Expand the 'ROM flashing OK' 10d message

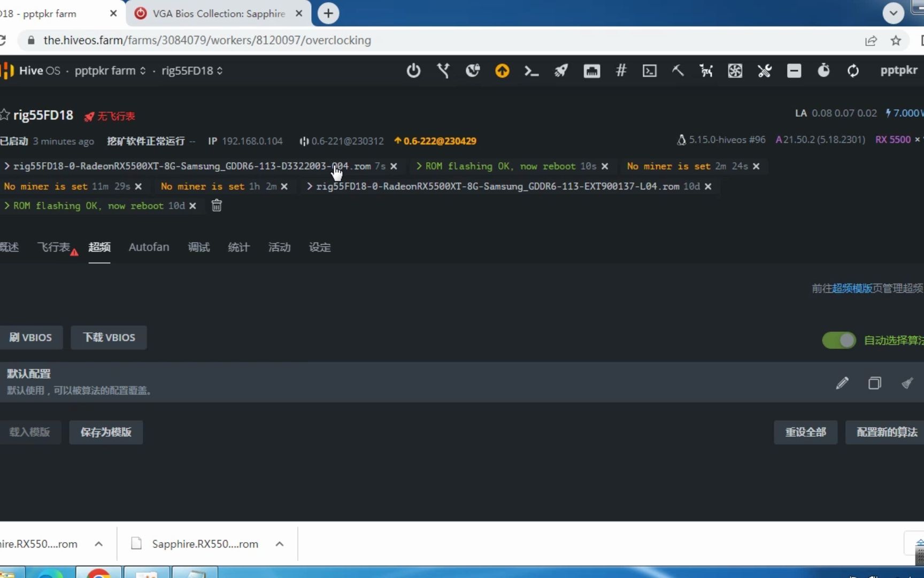(7, 206)
